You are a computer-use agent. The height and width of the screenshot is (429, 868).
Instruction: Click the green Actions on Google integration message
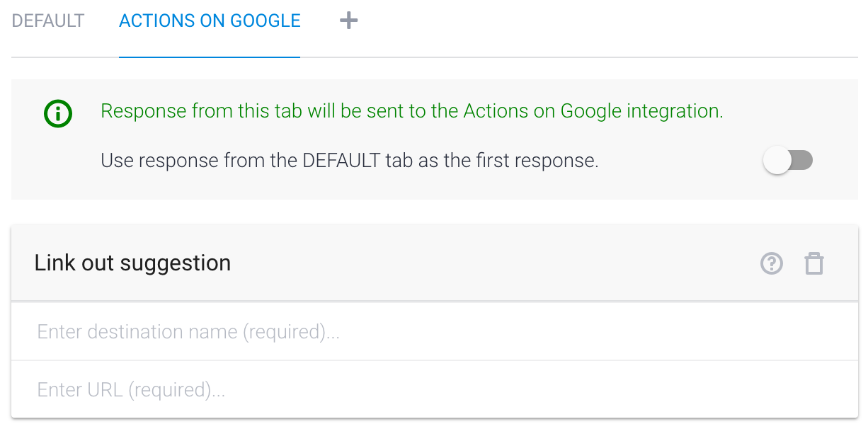pyautogui.click(x=412, y=111)
